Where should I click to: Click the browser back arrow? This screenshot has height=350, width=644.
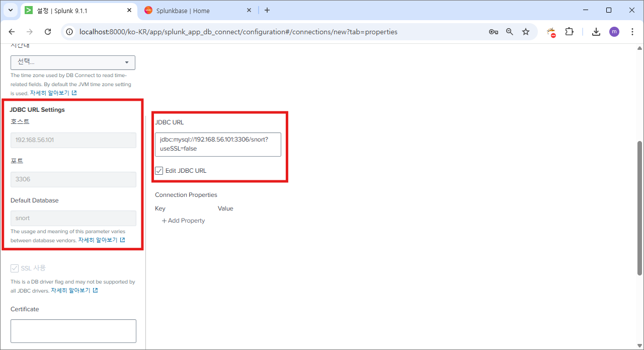pyautogui.click(x=12, y=32)
